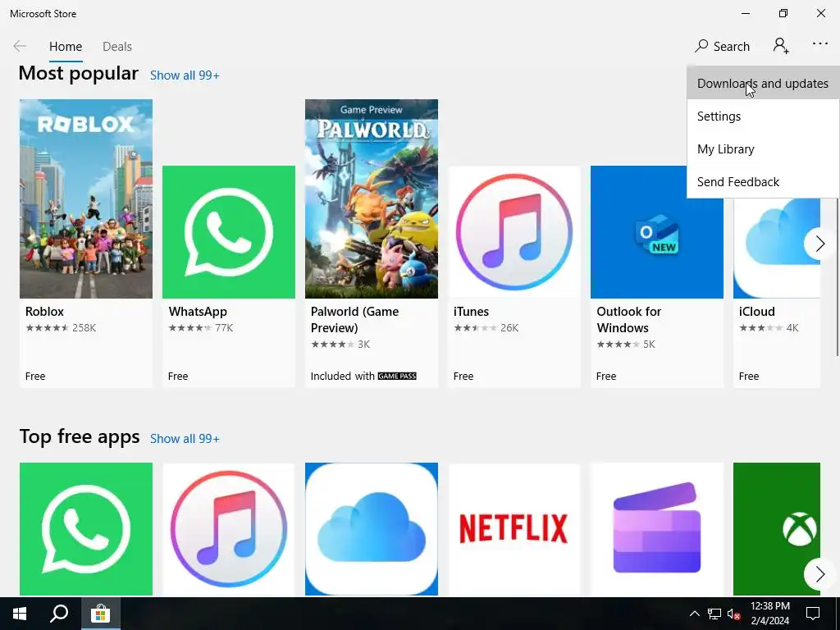840x630 pixels.
Task: Show hidden system tray icons
Action: (694, 614)
